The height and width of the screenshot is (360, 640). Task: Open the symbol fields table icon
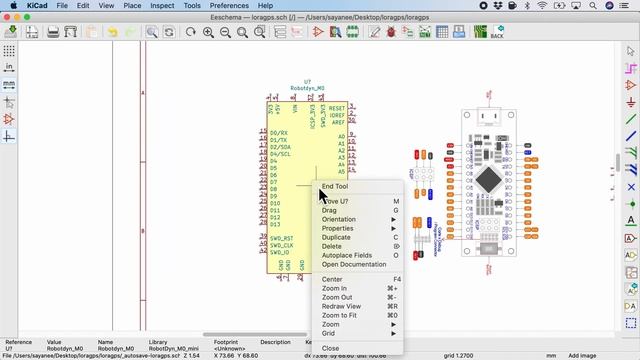442,32
